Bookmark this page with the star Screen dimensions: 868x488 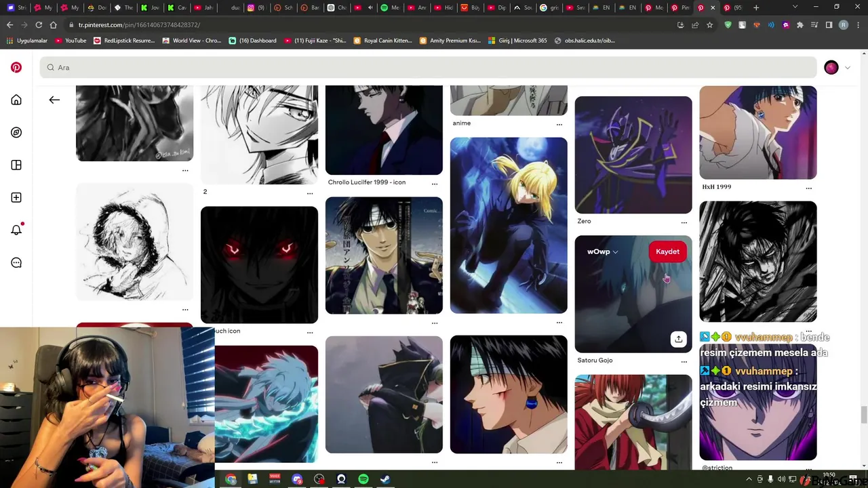coord(709,25)
